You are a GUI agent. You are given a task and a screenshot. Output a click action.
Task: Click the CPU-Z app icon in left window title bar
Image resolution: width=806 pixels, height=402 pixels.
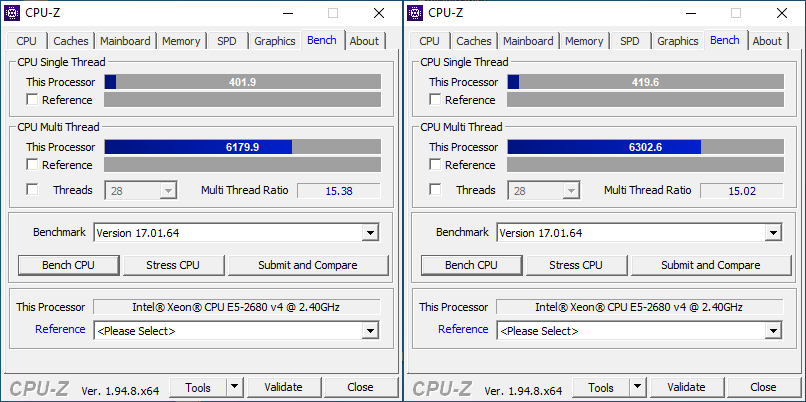click(12, 13)
